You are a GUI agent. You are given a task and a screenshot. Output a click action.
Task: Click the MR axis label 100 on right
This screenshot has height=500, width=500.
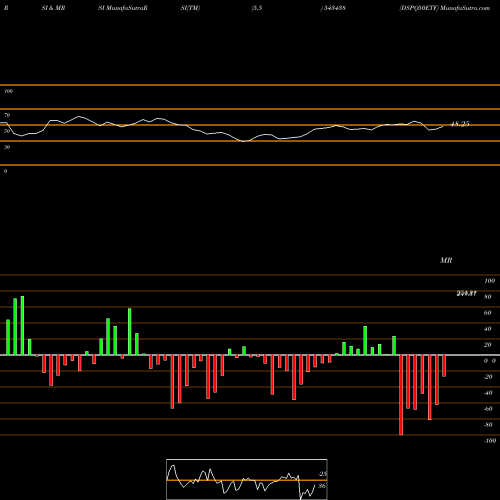tap(489, 281)
